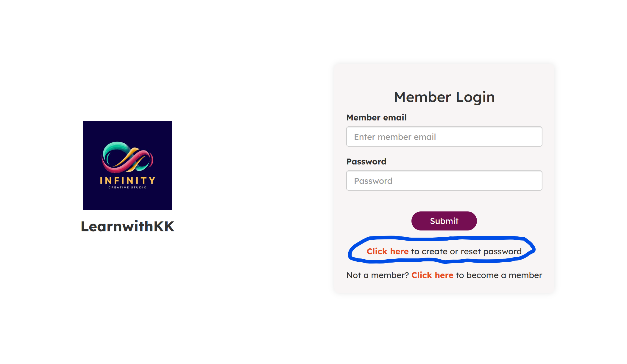Click the 'to become a member' text
This screenshot has height=364, width=627.
(x=499, y=275)
